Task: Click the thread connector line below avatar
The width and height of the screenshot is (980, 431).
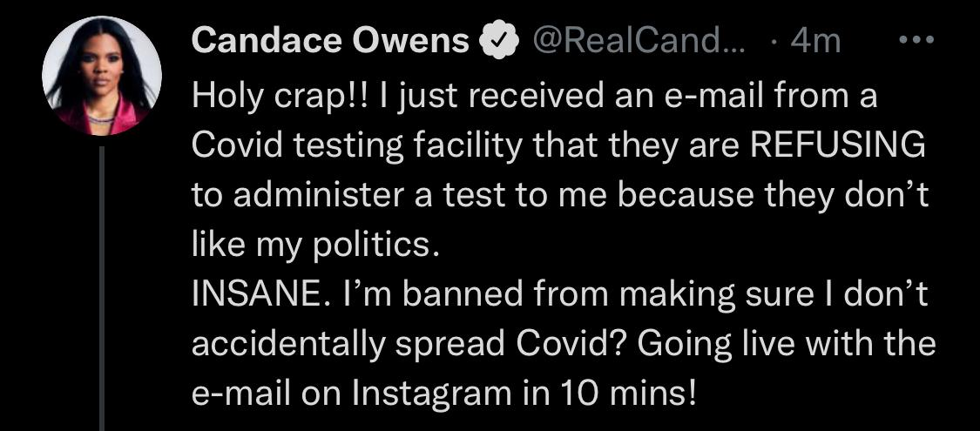Action: (102, 287)
